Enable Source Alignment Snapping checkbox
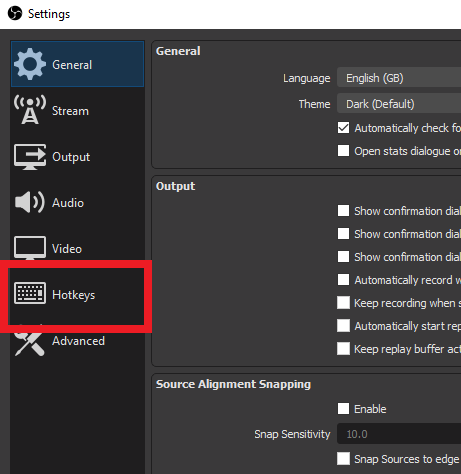Viewport: 461px width, 474px height. pos(343,409)
